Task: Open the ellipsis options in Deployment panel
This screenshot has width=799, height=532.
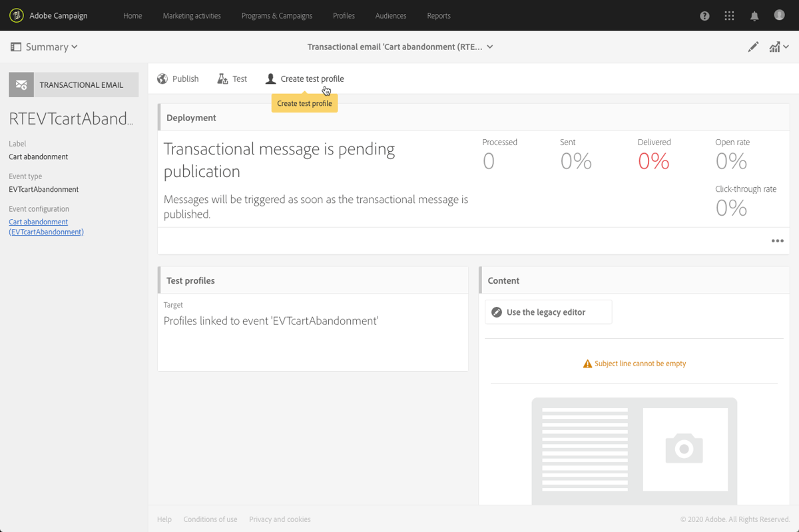Action: [x=777, y=240]
